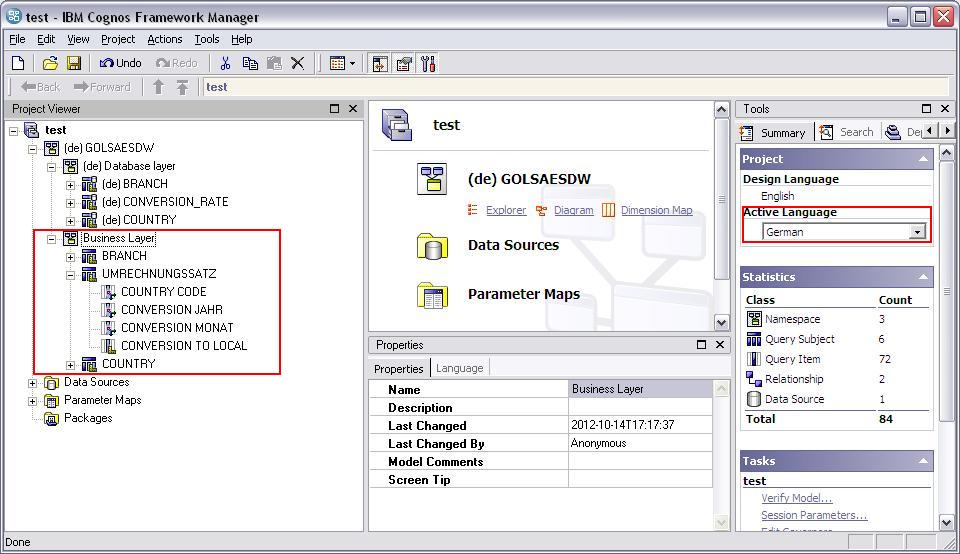Collapse the Tasks section
The width and height of the screenshot is (960, 554).
[x=923, y=462]
